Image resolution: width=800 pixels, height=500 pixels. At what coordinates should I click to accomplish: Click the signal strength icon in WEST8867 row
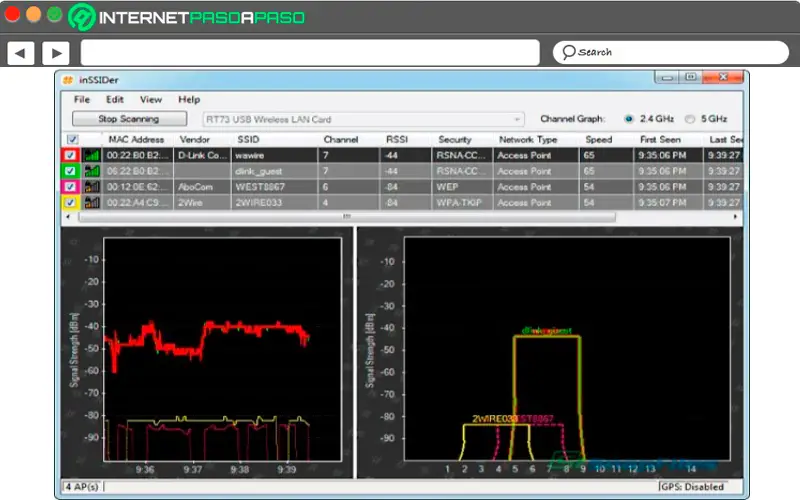click(x=92, y=187)
